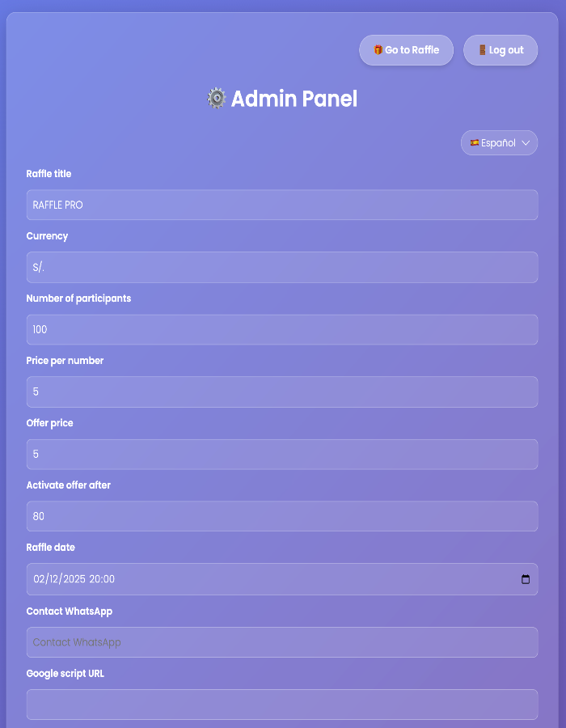
Task: Click the gear icon beside Admin Panel
Action: click(x=217, y=99)
